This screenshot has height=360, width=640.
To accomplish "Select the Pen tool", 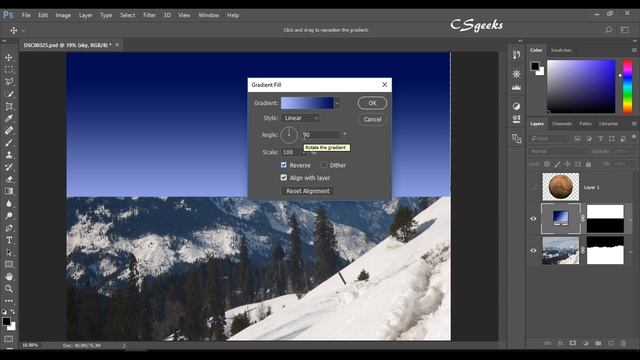I will tap(9, 228).
